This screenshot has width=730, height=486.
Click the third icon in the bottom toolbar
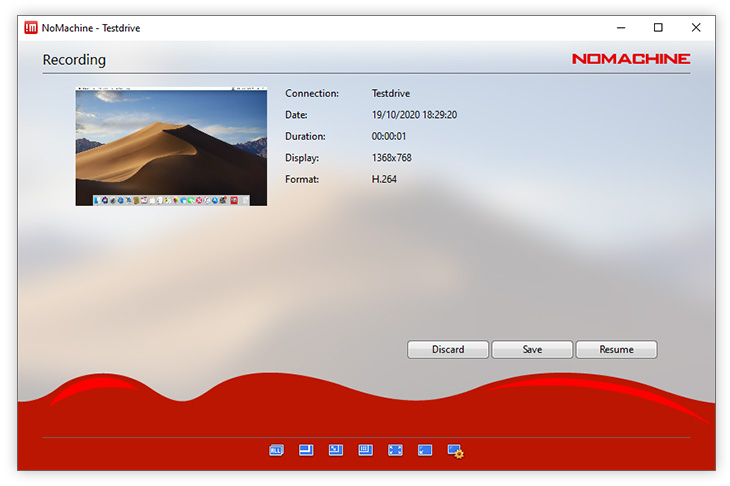pyautogui.click(x=336, y=451)
